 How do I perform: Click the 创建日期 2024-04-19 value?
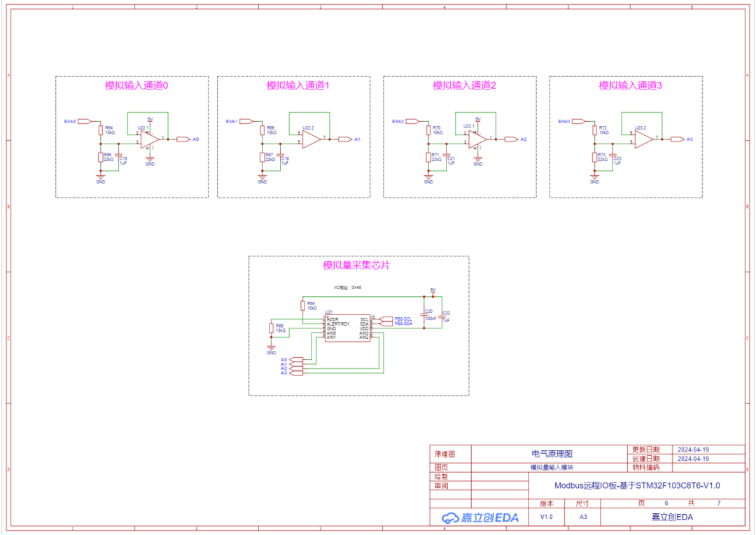coord(693,459)
